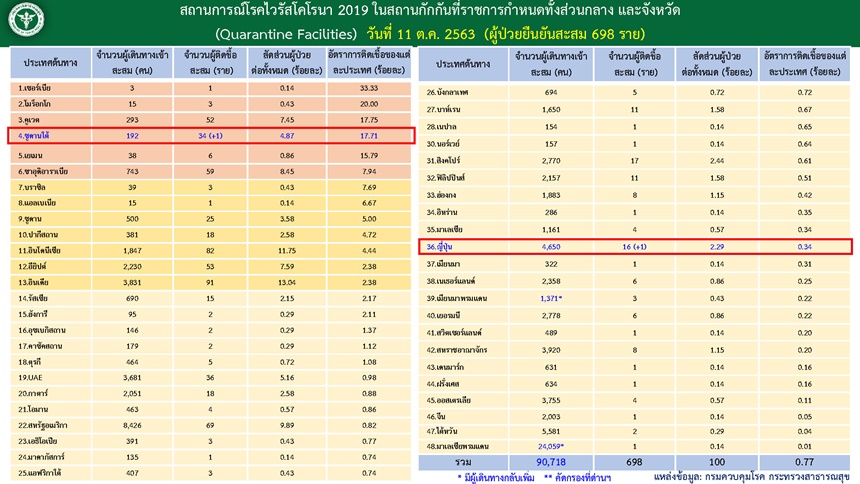Click the row '30.นอร์เวย์'
This screenshot has height=484, width=860.
634,144
